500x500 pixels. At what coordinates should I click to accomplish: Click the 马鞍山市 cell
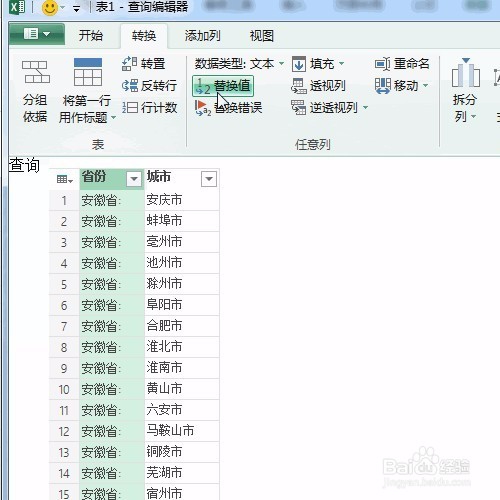(182, 431)
